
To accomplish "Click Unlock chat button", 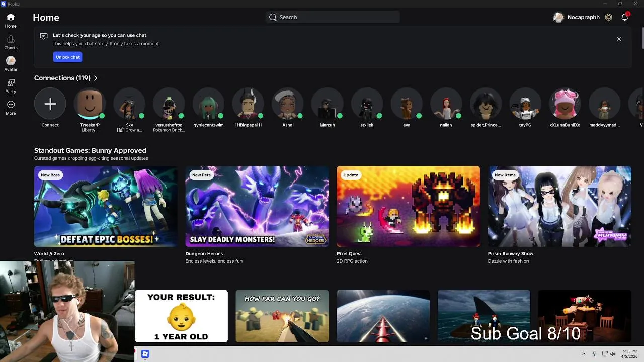I will pyautogui.click(x=68, y=57).
